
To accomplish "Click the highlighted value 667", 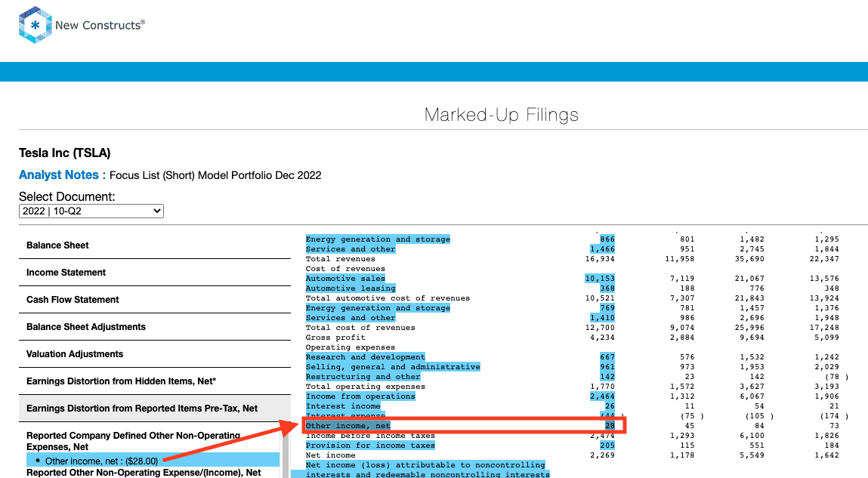I will point(607,357).
